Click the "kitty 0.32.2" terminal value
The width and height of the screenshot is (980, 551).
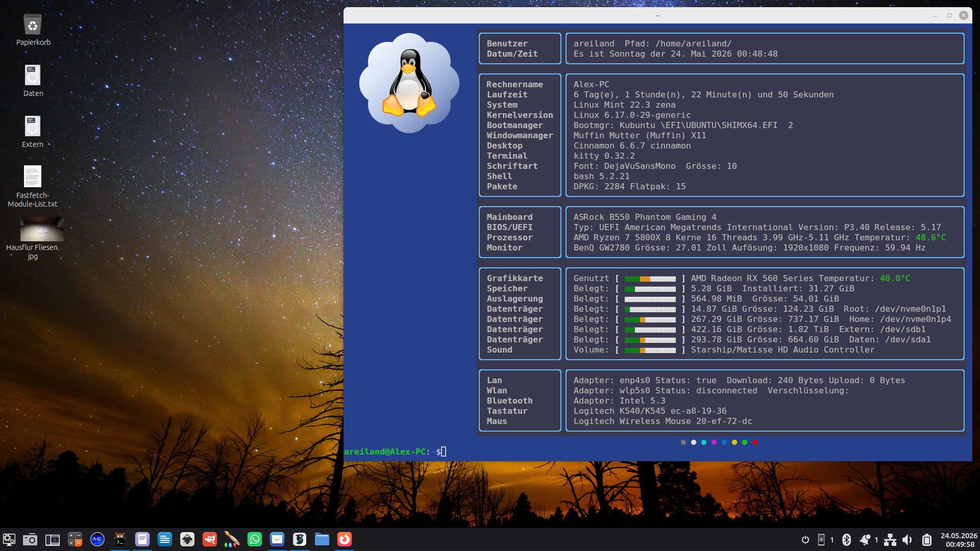(x=604, y=156)
